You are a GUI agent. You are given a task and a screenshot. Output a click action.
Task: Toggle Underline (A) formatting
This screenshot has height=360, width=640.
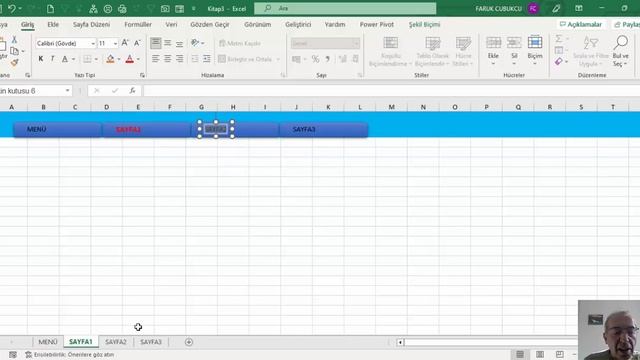click(65, 59)
